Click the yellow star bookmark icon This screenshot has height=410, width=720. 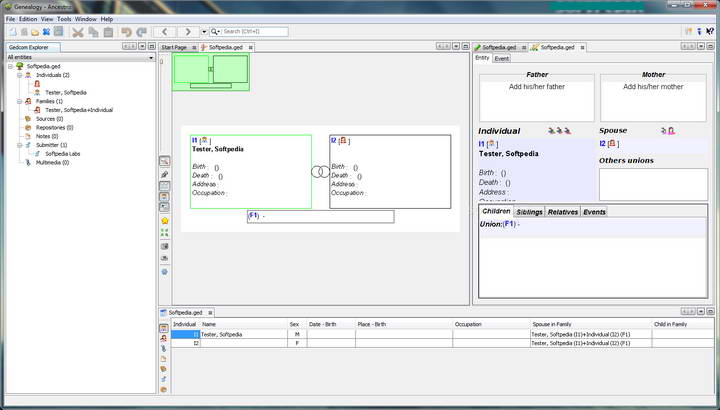click(164, 220)
